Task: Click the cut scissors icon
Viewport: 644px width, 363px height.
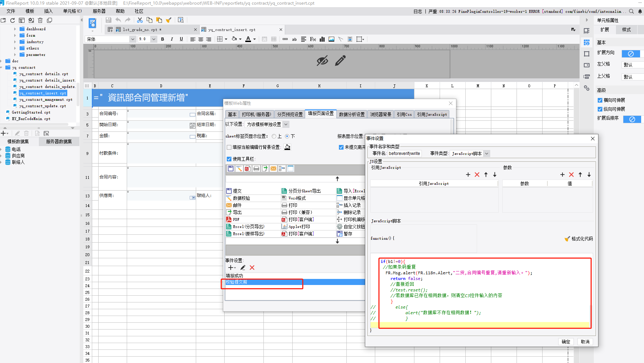Action: click(140, 20)
